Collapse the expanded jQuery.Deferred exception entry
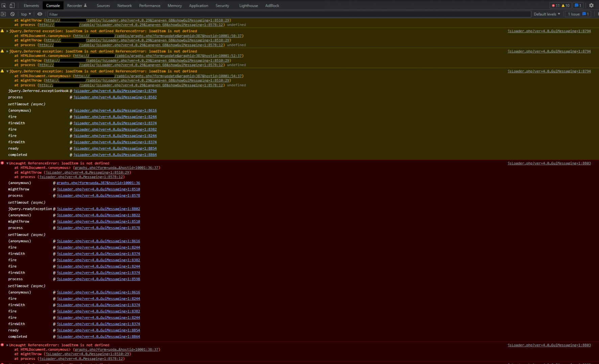The image size is (599, 364). pos(7,71)
